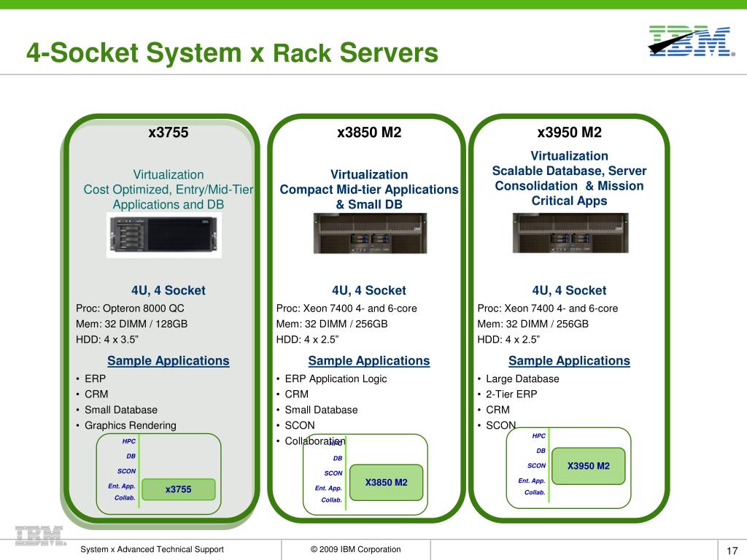This screenshot has width=747, height=560.
Task: Click the '2-Tier ERP' bullet
Action: coord(511,394)
